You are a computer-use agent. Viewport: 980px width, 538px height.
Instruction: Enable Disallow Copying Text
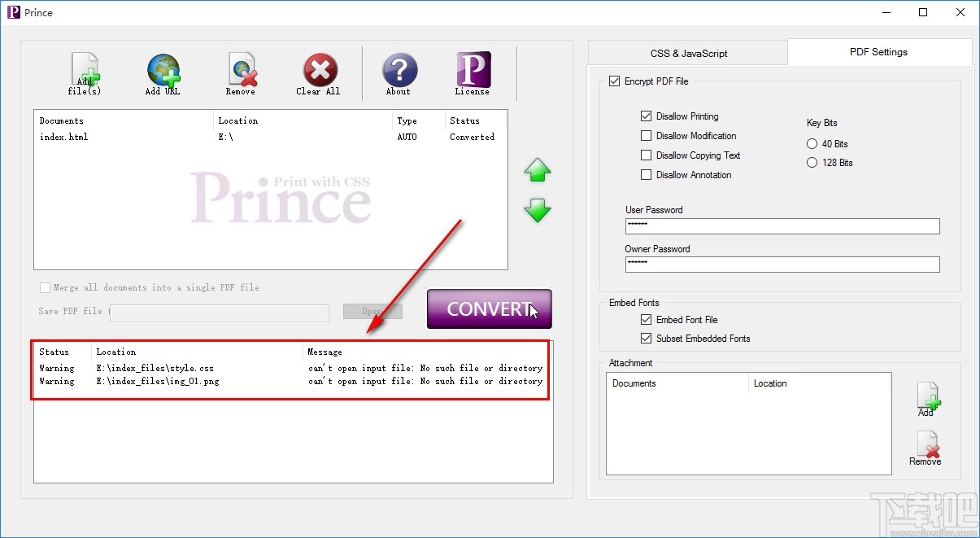coord(646,155)
